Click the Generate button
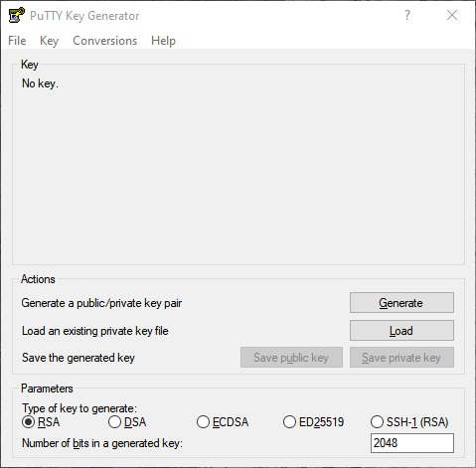 [x=401, y=302]
